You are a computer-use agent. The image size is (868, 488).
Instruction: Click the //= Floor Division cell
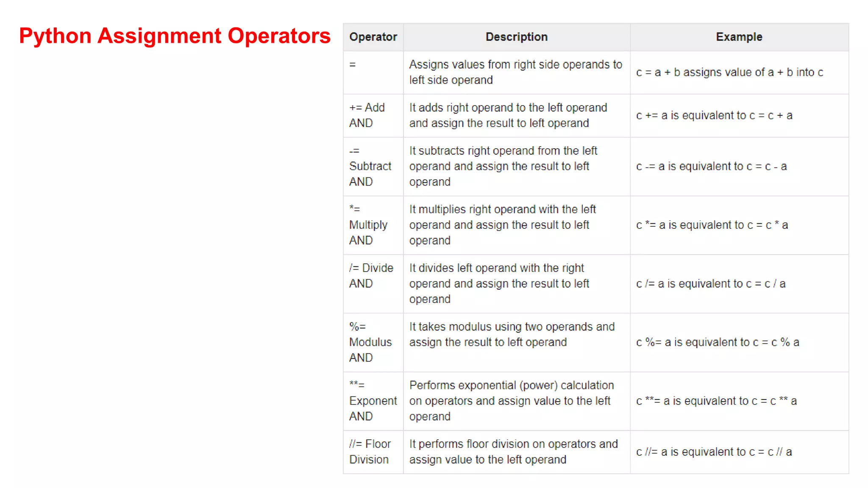[x=373, y=452]
